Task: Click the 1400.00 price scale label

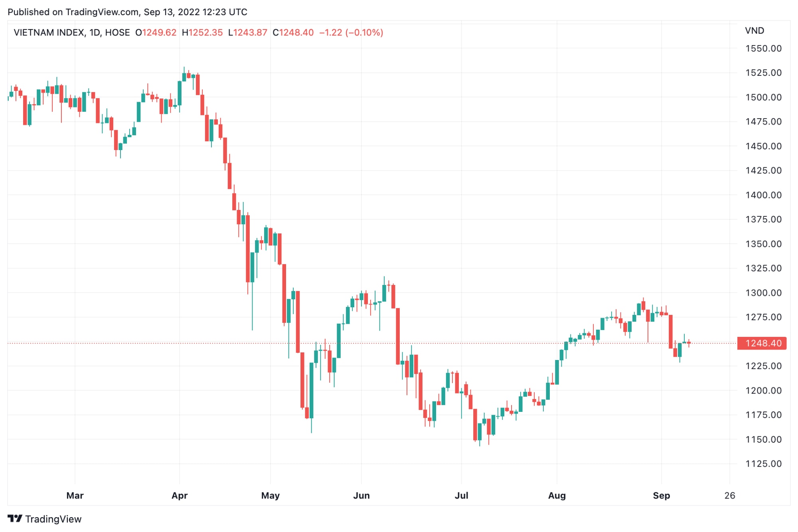Action: pos(764,195)
